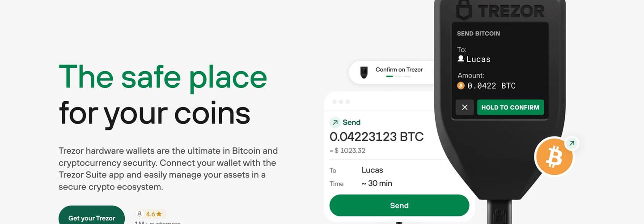Click the Get your Trezor button
The height and width of the screenshot is (224, 644).
click(x=91, y=217)
